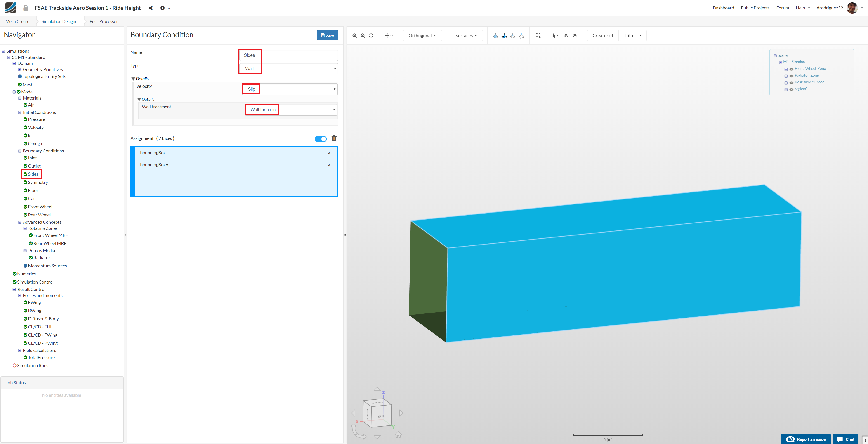Select the box selection tool icon
The height and width of the screenshot is (444, 868).
(538, 36)
